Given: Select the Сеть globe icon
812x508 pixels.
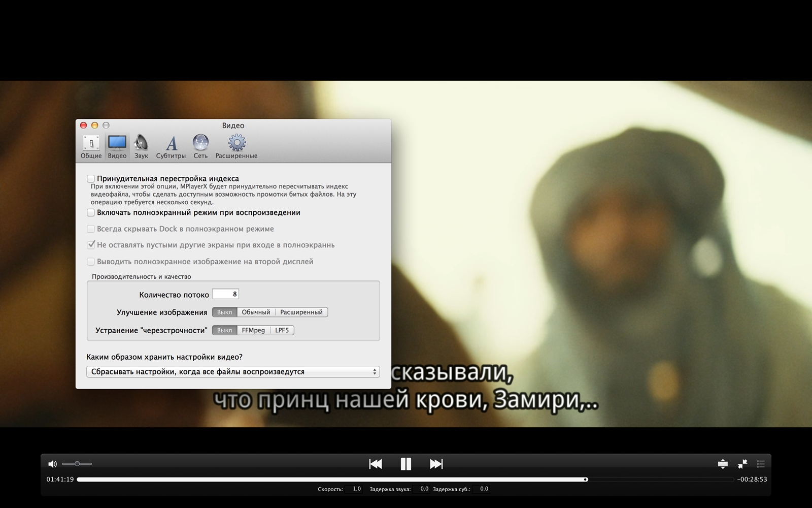Looking at the screenshot, I should point(200,147).
